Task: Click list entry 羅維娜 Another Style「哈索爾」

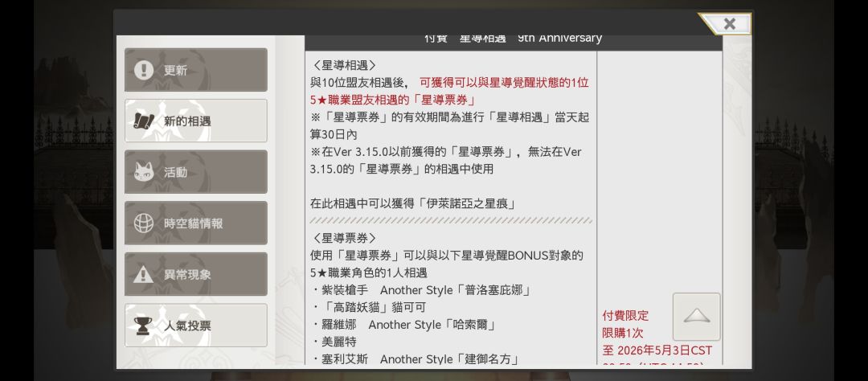Action: pyautogui.click(x=403, y=325)
